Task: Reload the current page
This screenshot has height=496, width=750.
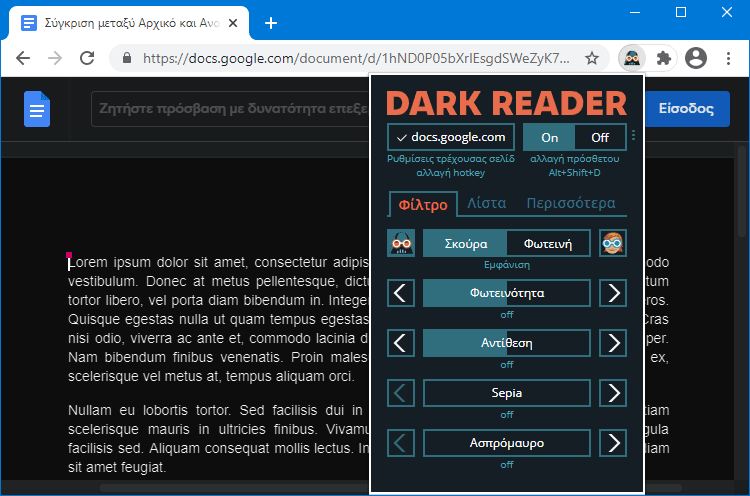Action: coord(87,58)
